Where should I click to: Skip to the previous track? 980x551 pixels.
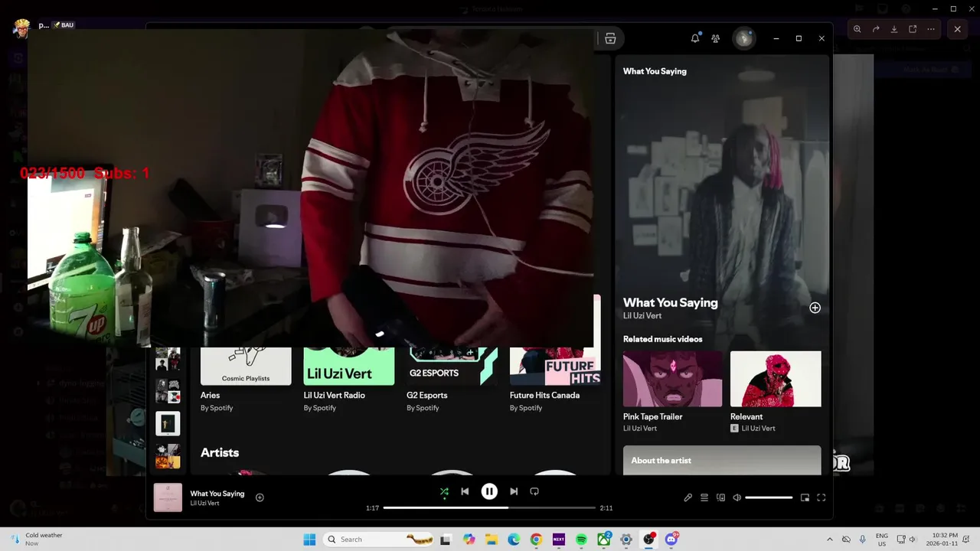click(465, 491)
